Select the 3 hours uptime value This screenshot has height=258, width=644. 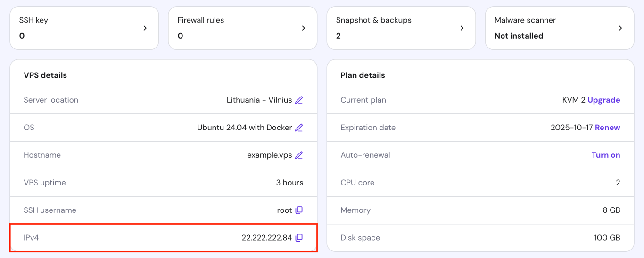coord(289,183)
